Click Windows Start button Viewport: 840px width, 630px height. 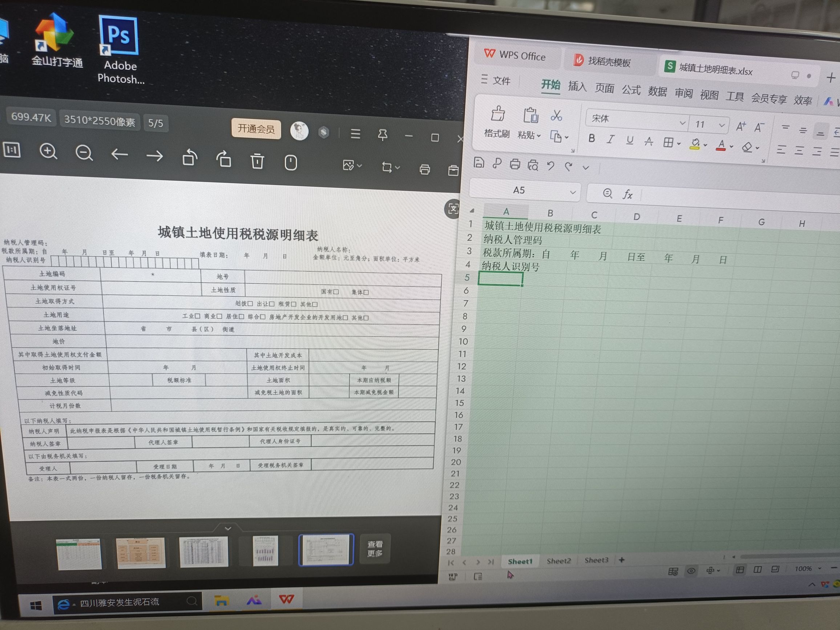tap(35, 605)
